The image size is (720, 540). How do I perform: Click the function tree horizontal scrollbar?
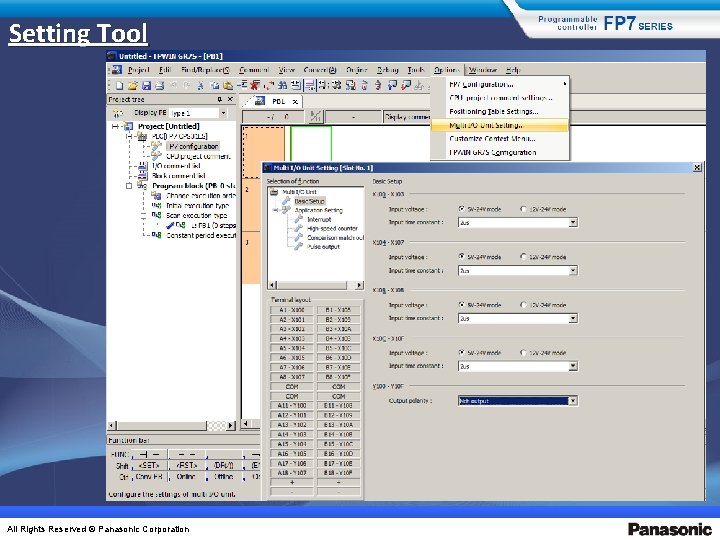coord(315,285)
